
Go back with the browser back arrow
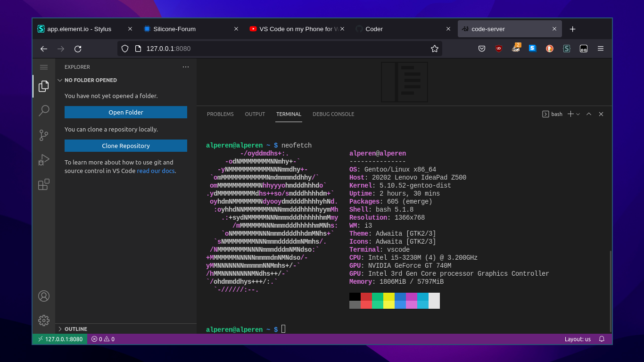tap(44, 49)
